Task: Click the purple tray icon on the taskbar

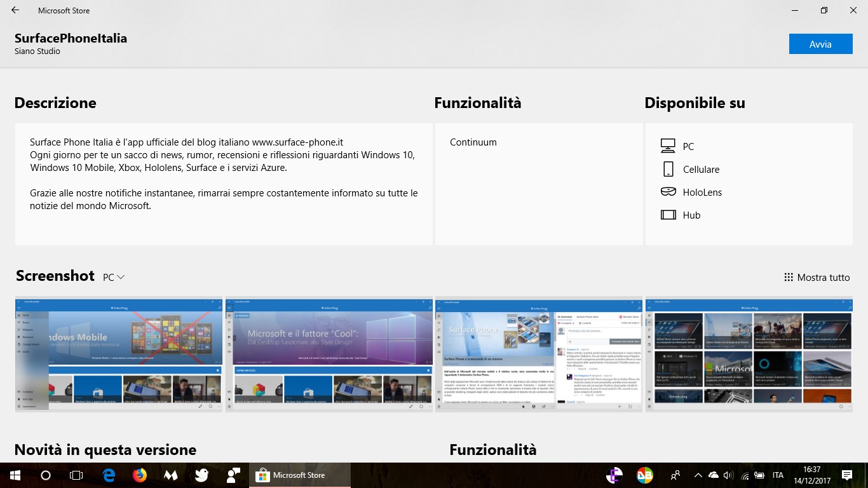Action: click(x=614, y=475)
